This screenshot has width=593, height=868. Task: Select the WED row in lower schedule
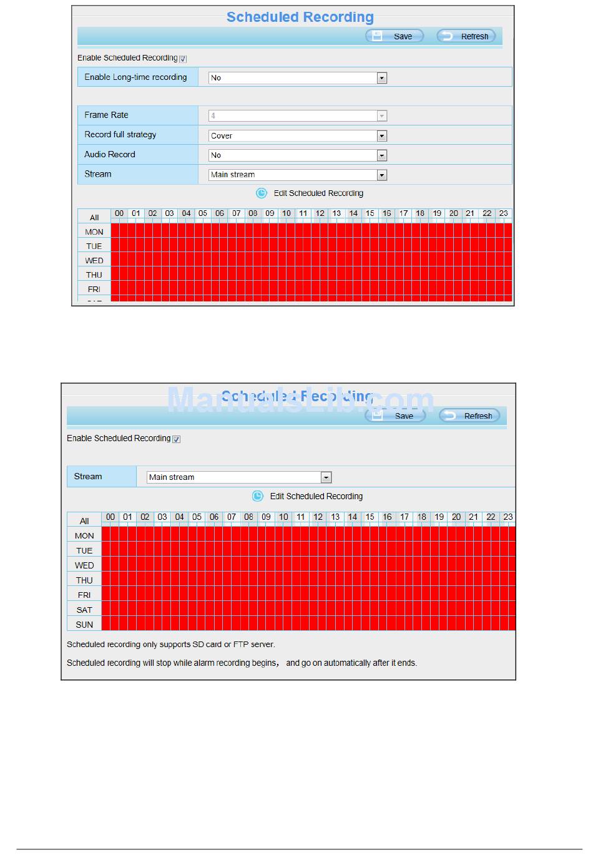point(84,565)
